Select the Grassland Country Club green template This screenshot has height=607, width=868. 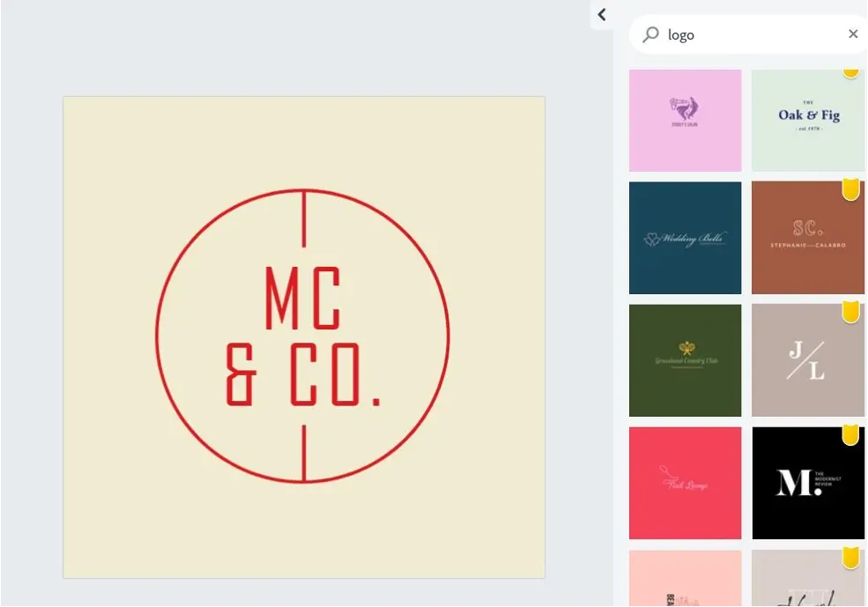686,359
